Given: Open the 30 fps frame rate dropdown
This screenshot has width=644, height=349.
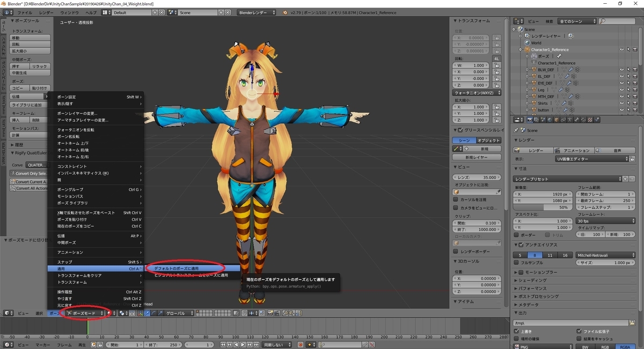Looking at the screenshot, I should coord(606,221).
